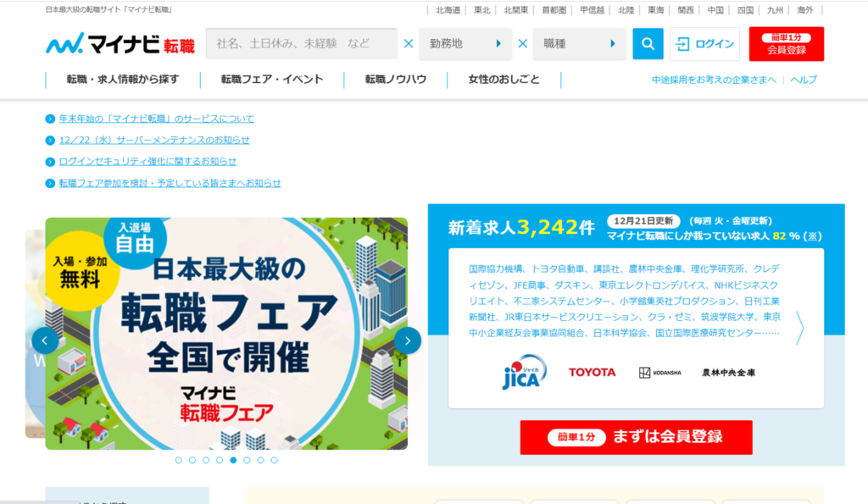Select eighth carousel pagination dot
868x504 pixels.
274,460
